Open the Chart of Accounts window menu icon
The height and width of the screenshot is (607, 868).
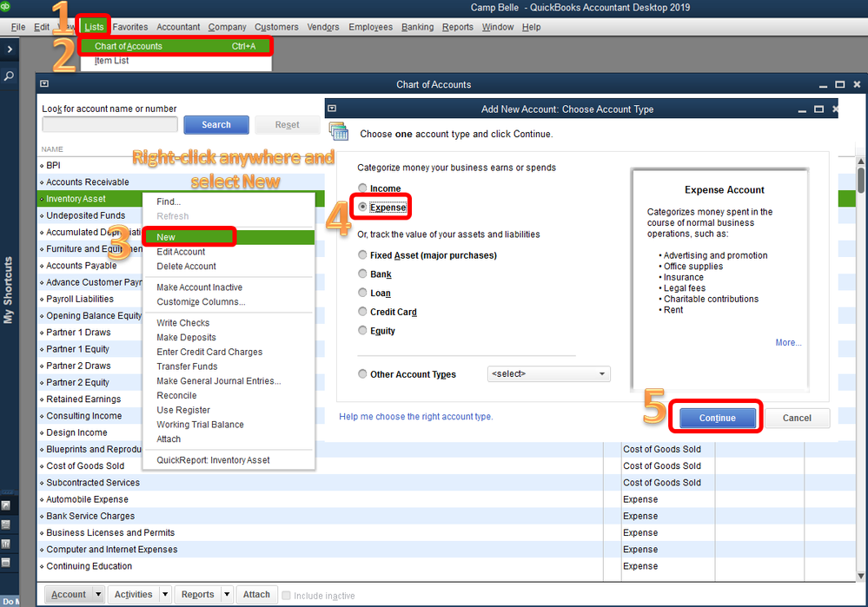point(44,84)
